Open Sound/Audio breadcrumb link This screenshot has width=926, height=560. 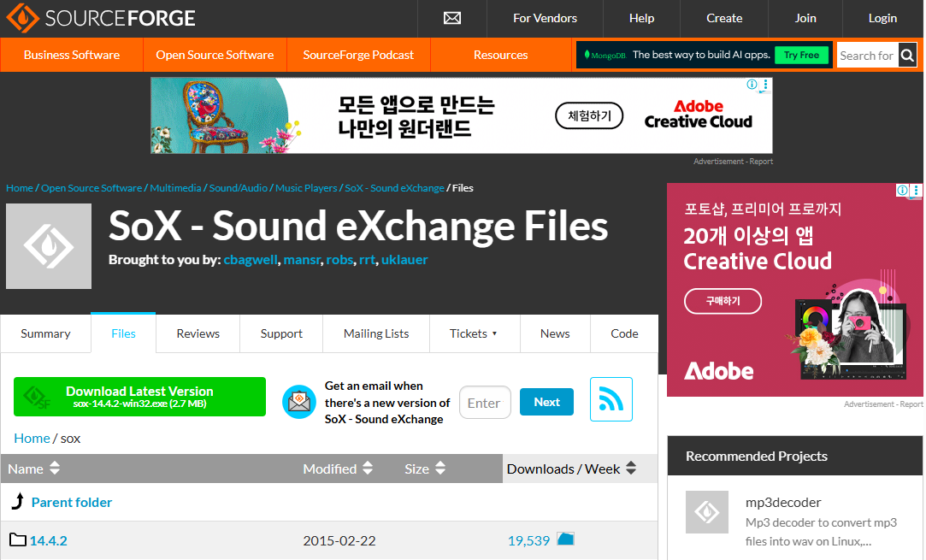click(239, 188)
